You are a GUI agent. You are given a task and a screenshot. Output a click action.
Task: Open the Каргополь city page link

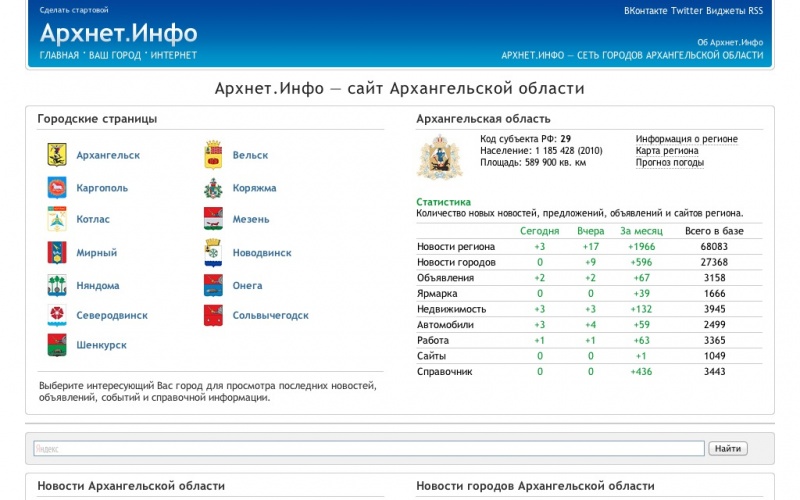[102, 188]
